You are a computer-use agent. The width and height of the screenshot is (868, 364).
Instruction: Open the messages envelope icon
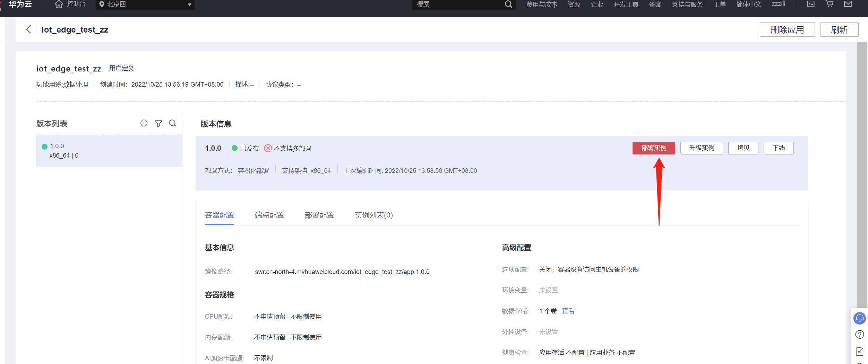pyautogui.click(x=848, y=4)
